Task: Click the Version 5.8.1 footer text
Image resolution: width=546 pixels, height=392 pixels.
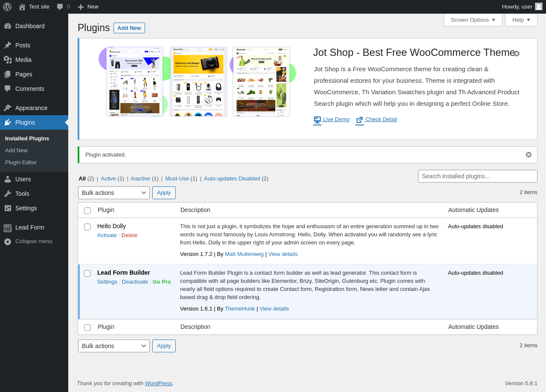Action: click(x=521, y=383)
